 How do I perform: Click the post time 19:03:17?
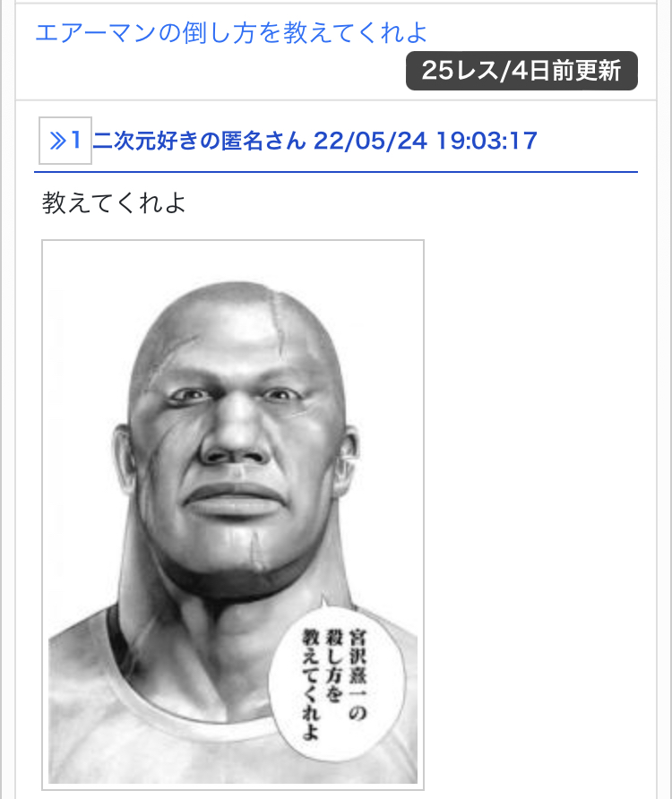point(487,141)
